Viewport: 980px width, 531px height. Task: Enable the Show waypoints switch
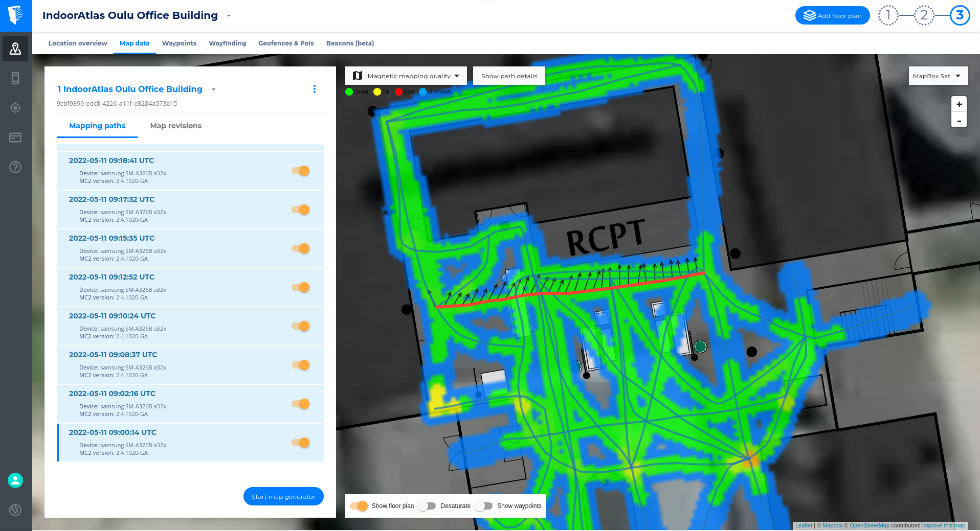[484, 506]
